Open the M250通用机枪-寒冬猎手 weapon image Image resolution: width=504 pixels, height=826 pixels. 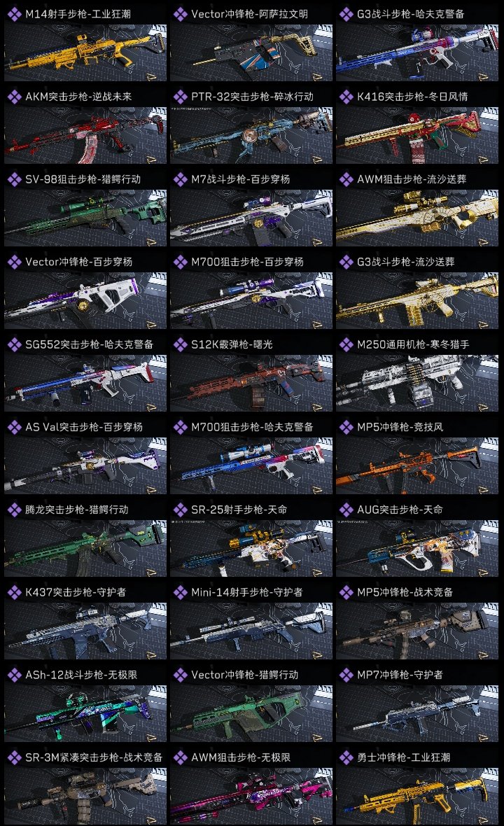[x=417, y=383]
